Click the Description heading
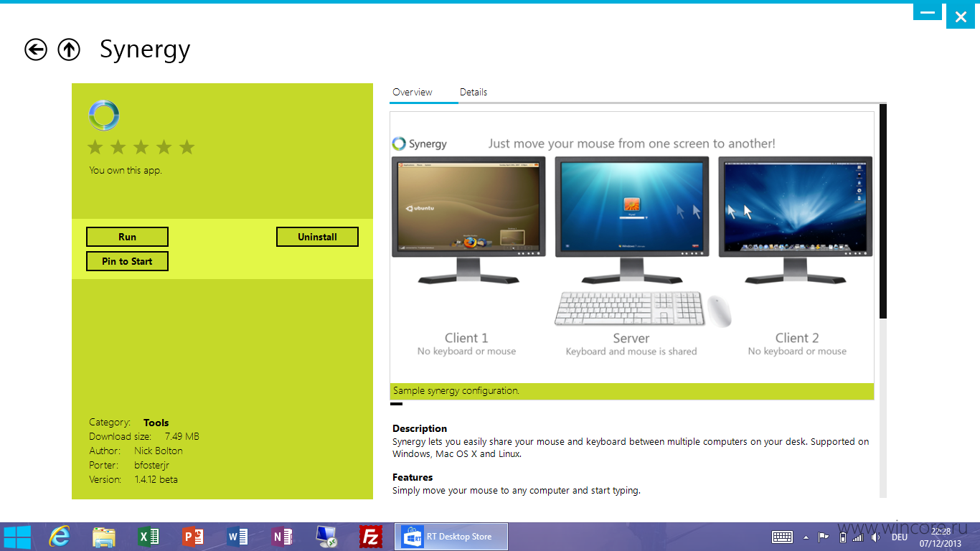Viewport: 980px width, 551px height. coord(420,428)
